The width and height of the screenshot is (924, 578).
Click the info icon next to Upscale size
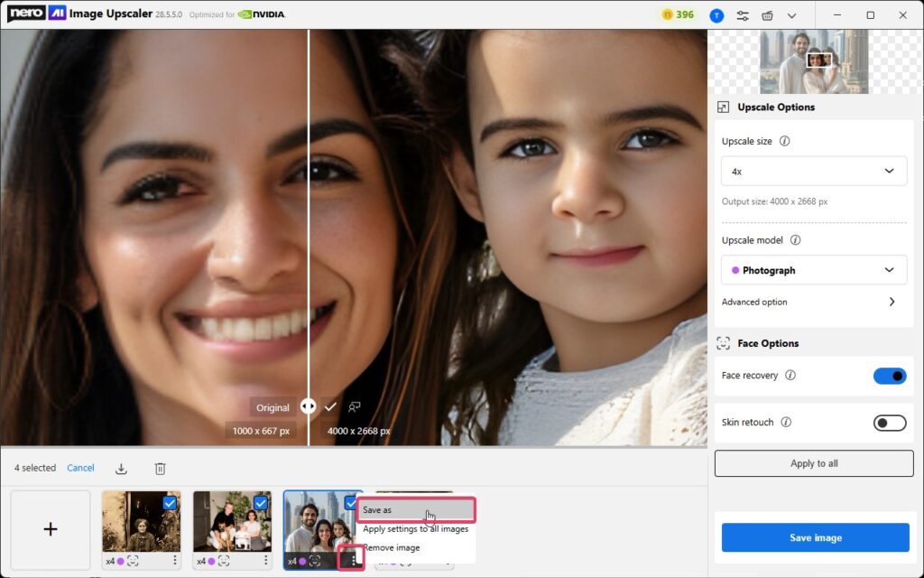784,142
